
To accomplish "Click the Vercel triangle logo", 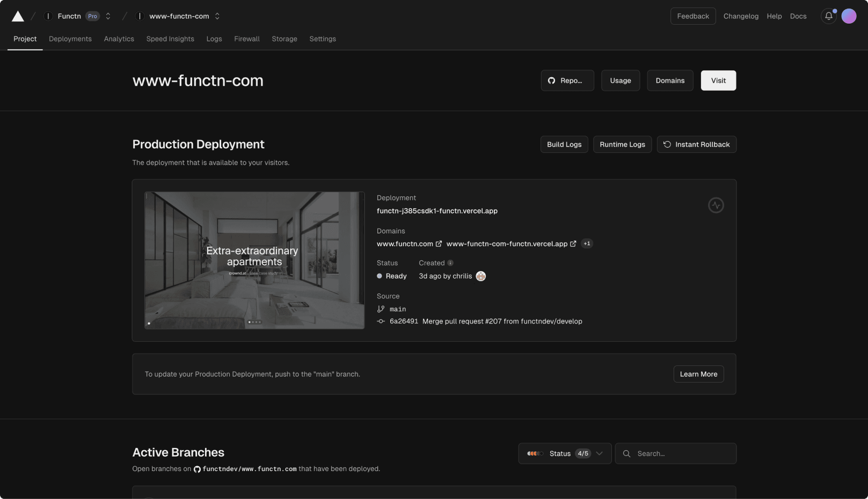I will 18,17.
